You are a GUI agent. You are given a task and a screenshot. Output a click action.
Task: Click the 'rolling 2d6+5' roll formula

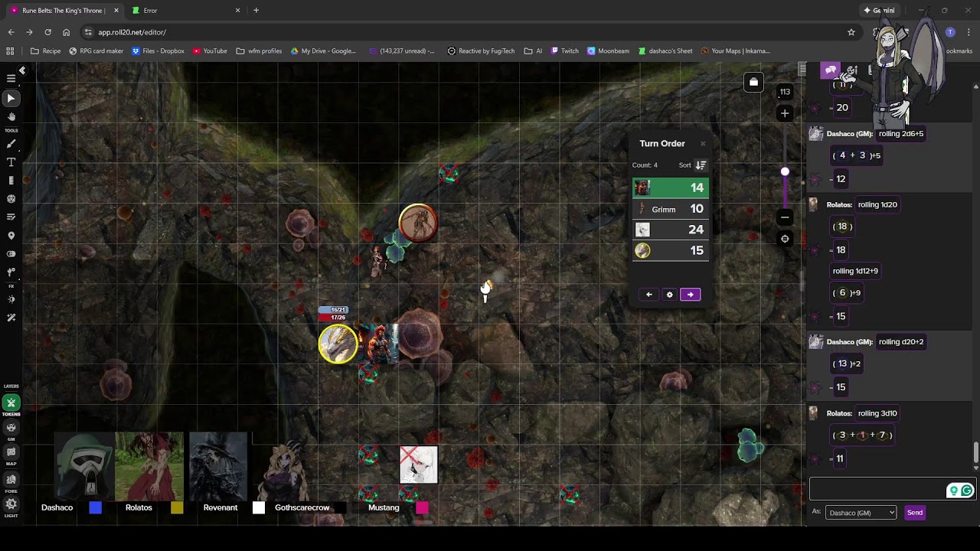coord(901,134)
